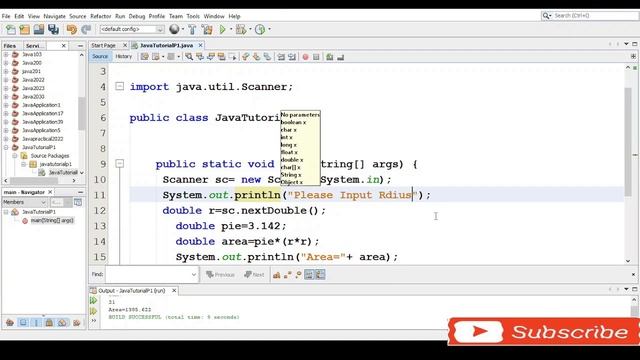The image size is (640, 360).
Task: Toggle Show Inner Classes filter in the Navigator
Action: pyautogui.click(x=62, y=323)
